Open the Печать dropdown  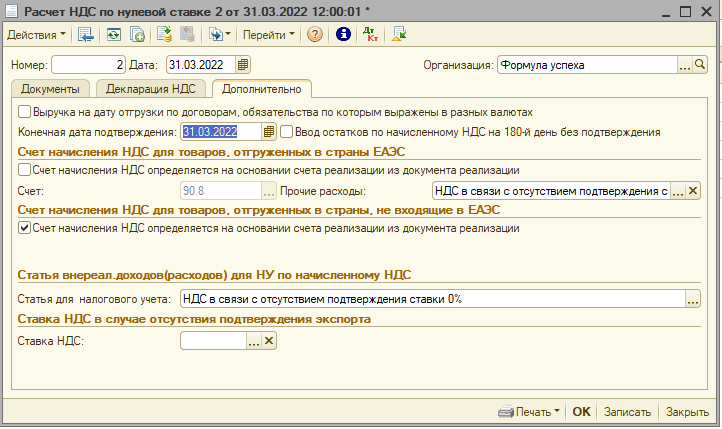coord(530,412)
